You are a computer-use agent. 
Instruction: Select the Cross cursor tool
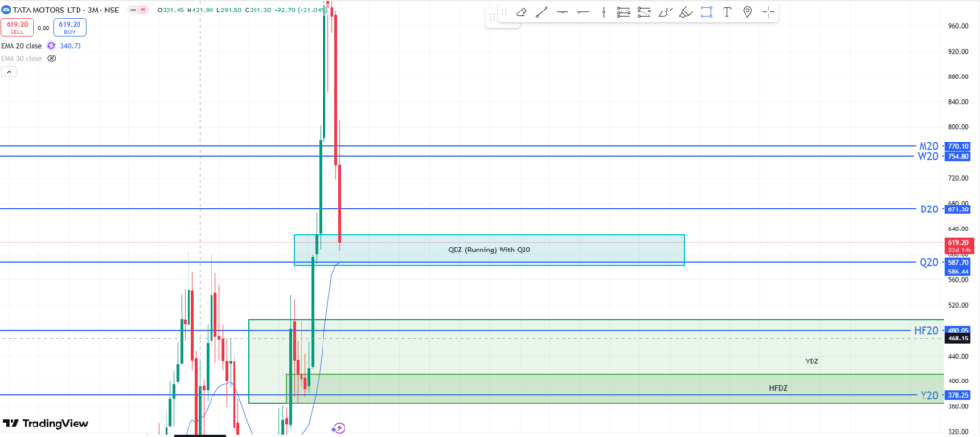(x=768, y=11)
